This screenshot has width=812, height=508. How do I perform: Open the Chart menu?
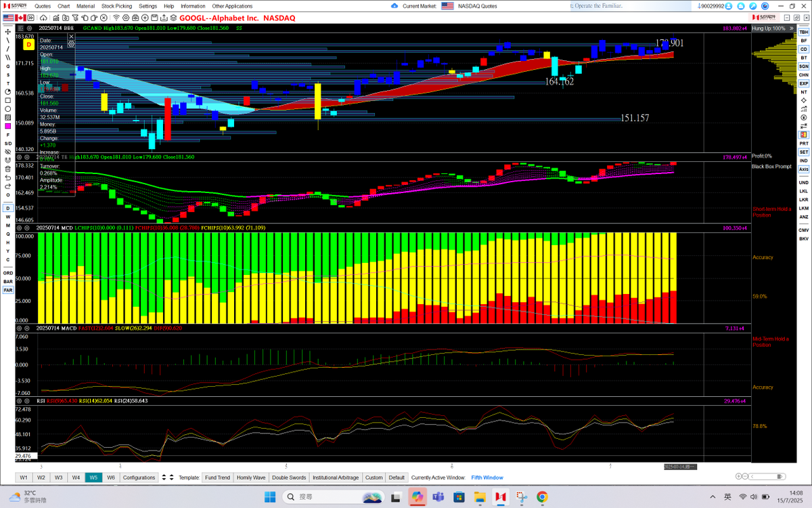(x=64, y=5)
